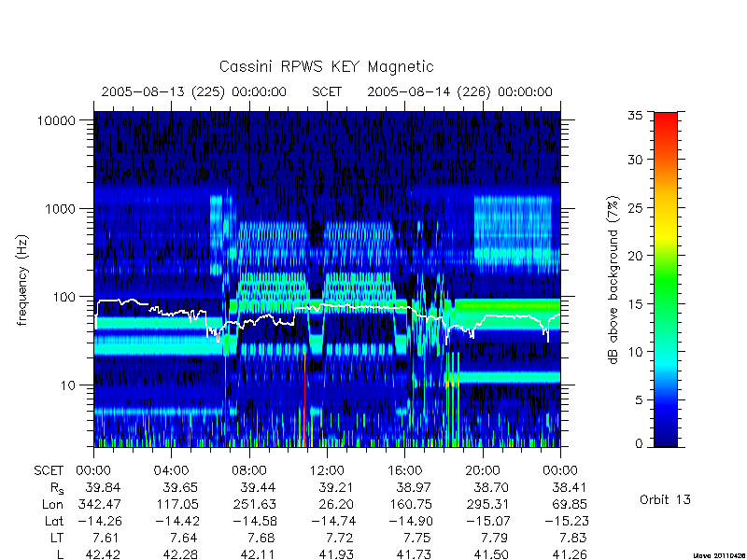Click the 35 value on color scale

pyautogui.click(x=635, y=116)
